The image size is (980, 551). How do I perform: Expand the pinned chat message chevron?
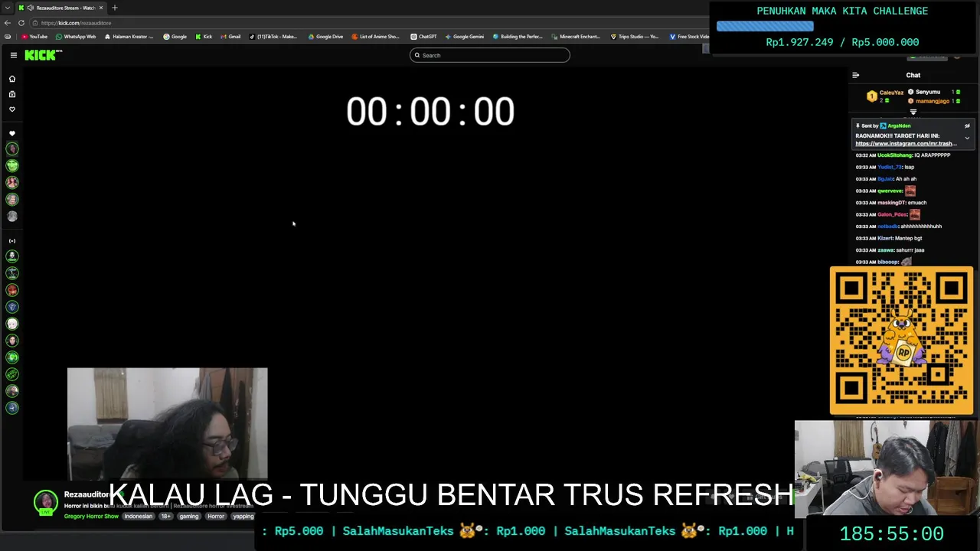coord(967,139)
